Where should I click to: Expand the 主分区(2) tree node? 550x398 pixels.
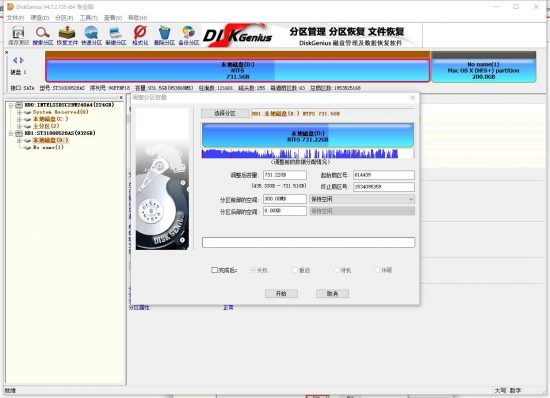[x=19, y=126]
